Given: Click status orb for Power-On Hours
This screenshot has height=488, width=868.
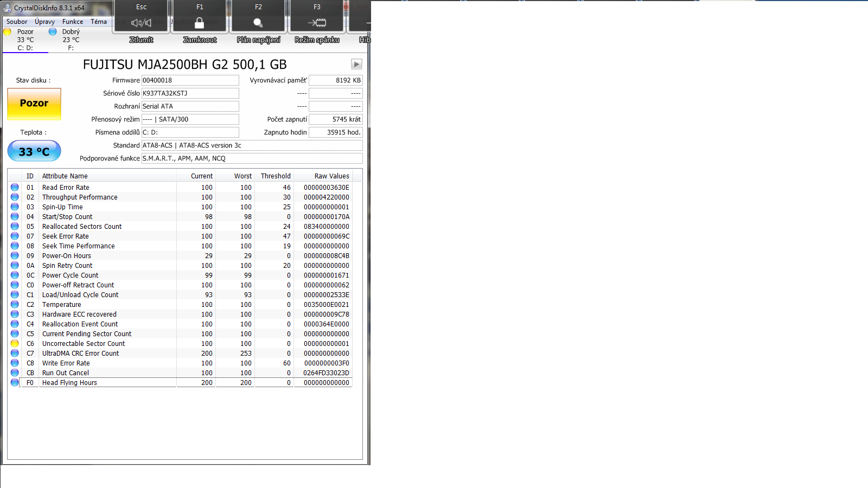Looking at the screenshot, I should point(15,255).
